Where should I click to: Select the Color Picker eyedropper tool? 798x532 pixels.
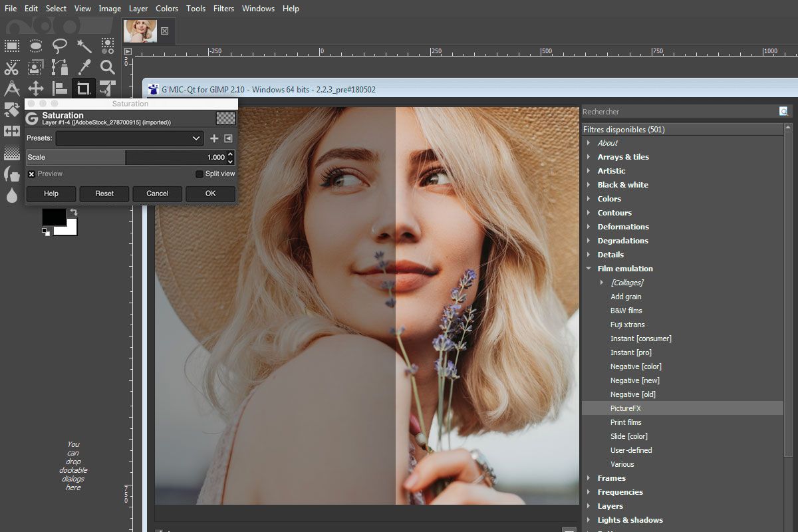pos(83,67)
